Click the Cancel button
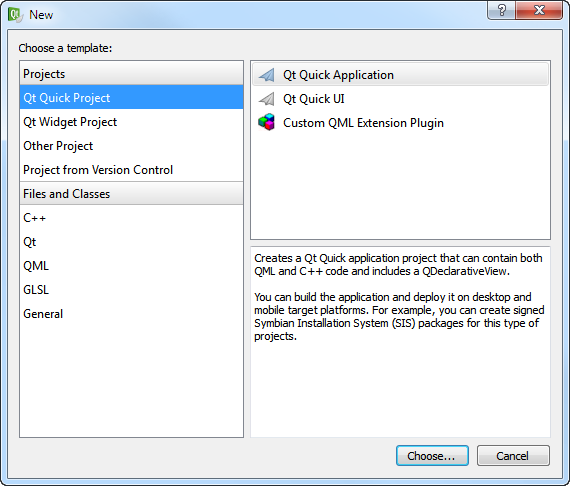 pos(513,455)
